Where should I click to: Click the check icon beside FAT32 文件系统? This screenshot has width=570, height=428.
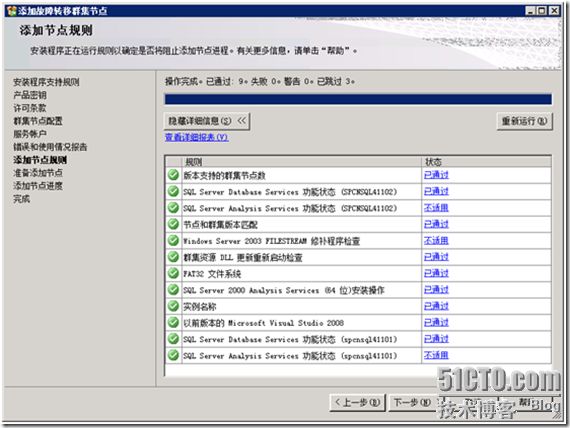click(173, 273)
